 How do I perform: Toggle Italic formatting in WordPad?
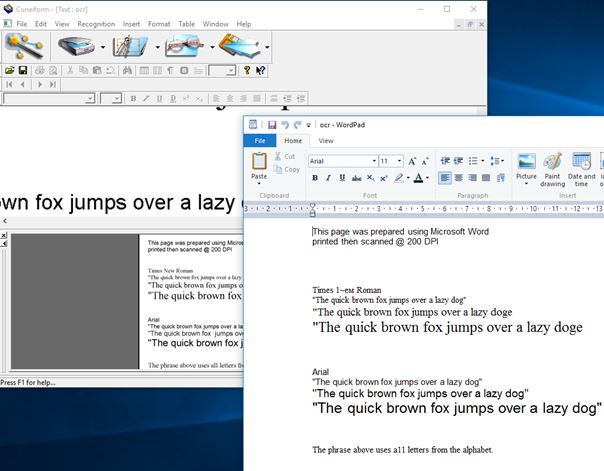[x=328, y=178]
